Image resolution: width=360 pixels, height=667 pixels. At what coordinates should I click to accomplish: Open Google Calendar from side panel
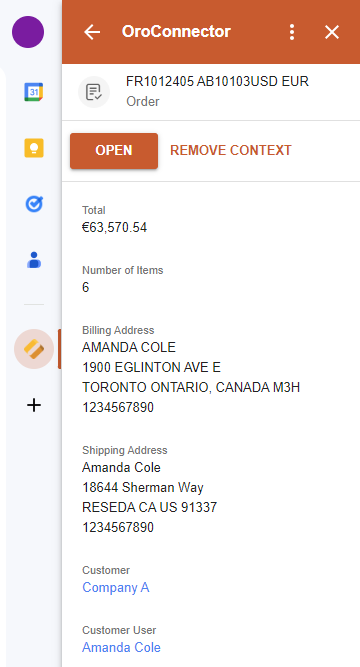point(34,92)
